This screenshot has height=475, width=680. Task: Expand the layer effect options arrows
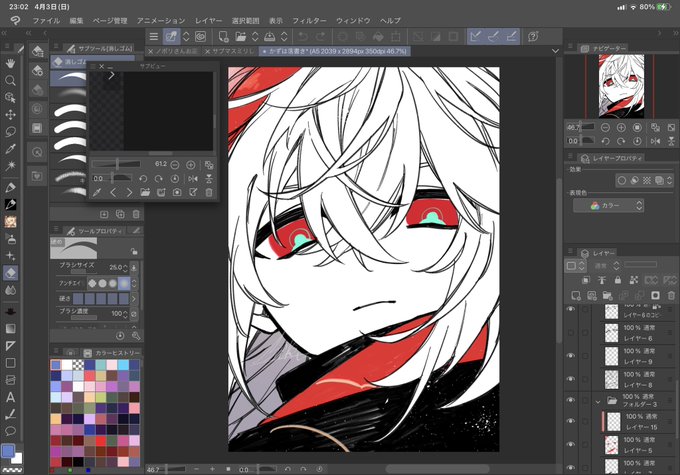click(670, 180)
